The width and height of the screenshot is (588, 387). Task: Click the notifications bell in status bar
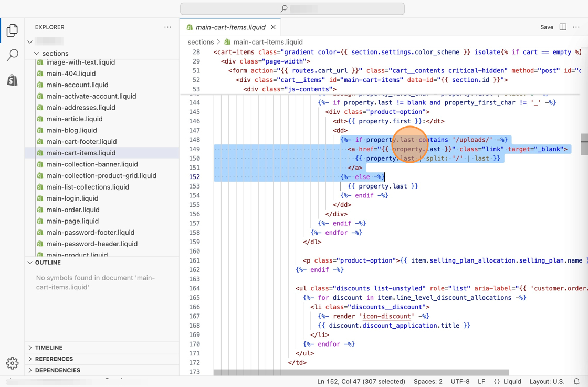pyautogui.click(x=576, y=382)
